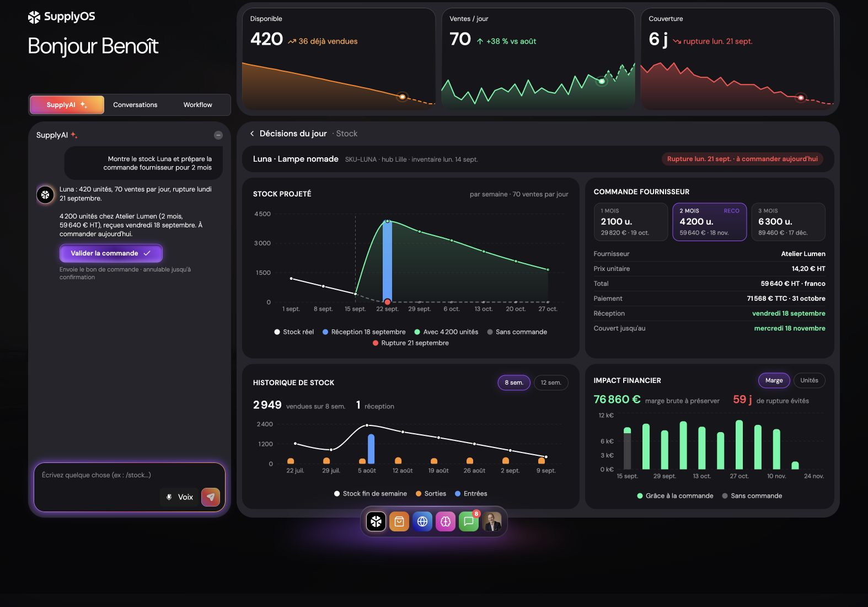Click the blue reception bar at 22 sept.
This screenshot has height=607, width=868.
tap(387, 260)
